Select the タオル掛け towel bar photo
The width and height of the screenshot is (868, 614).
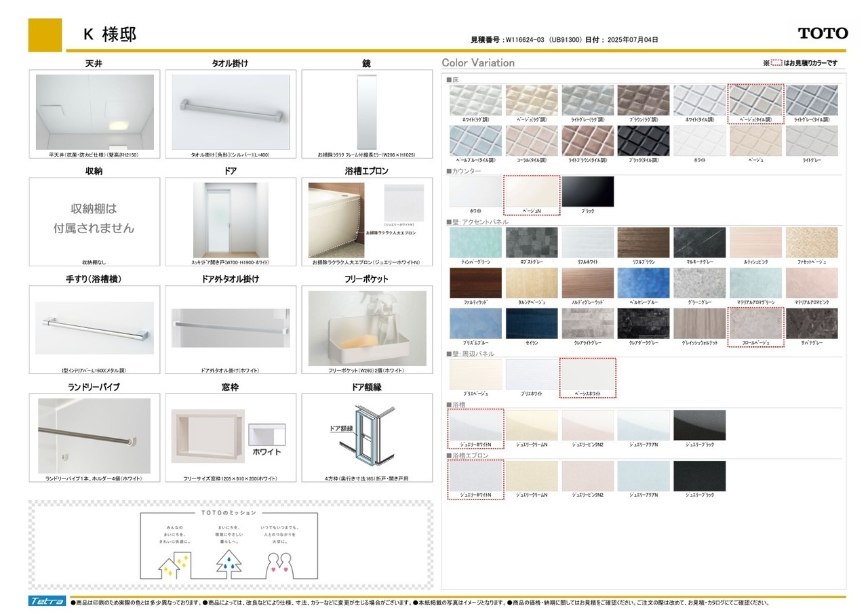(231, 112)
